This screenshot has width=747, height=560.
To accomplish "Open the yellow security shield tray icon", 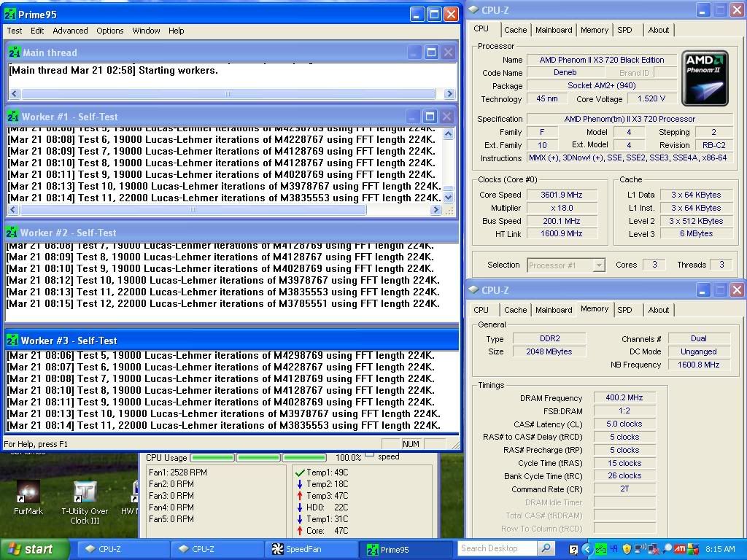I will click(x=627, y=550).
